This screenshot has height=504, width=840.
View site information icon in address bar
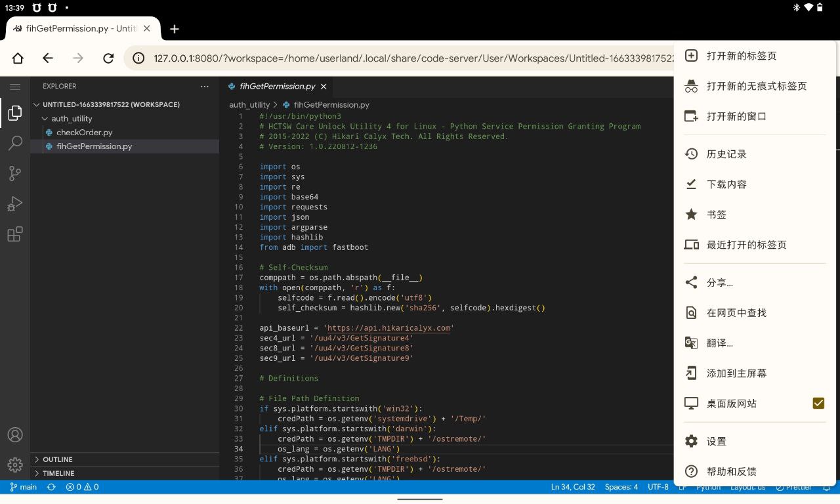click(x=138, y=58)
